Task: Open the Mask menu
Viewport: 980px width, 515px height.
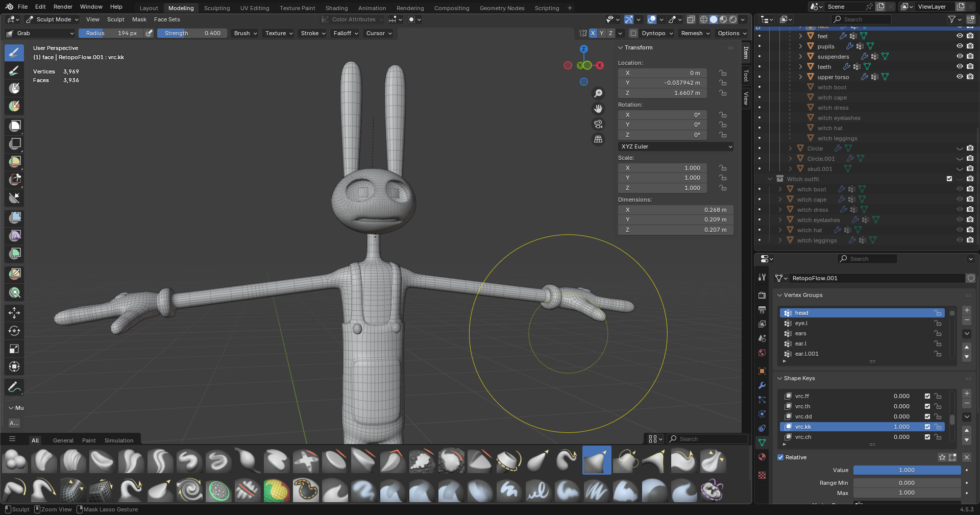Action: 139,19
